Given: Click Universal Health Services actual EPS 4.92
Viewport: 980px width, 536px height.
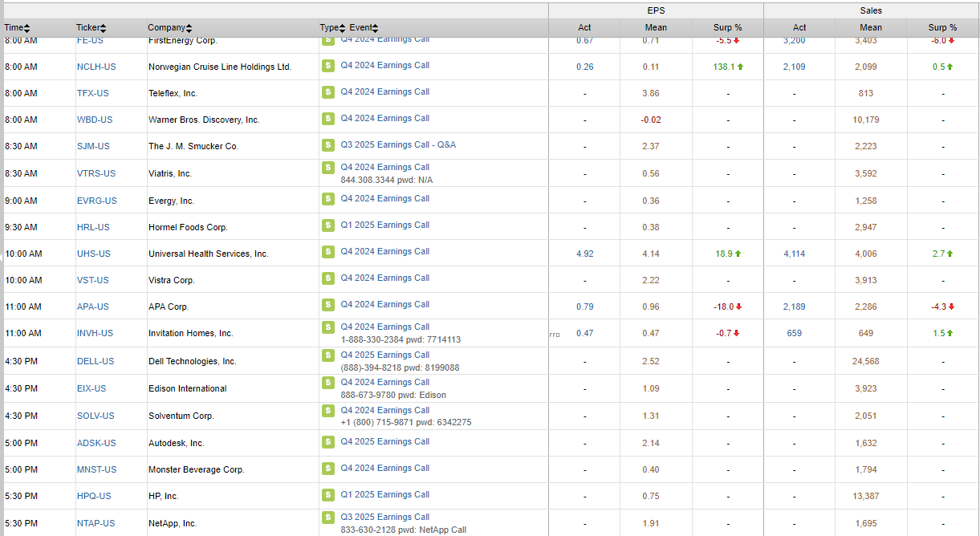Looking at the screenshot, I should (x=585, y=254).
